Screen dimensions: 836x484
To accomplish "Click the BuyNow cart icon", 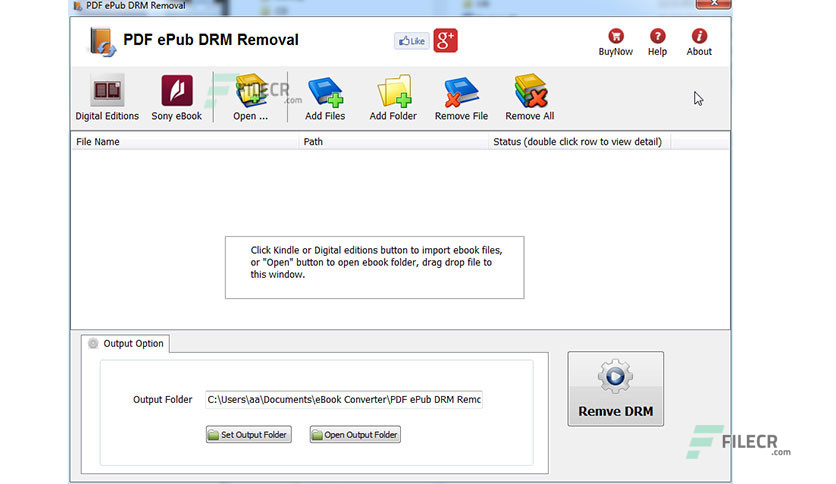I will pyautogui.click(x=615, y=42).
